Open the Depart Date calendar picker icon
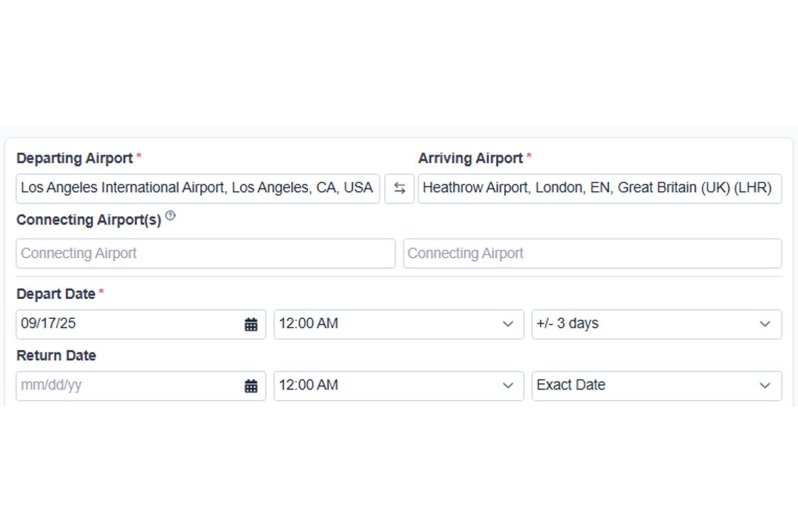 click(251, 325)
